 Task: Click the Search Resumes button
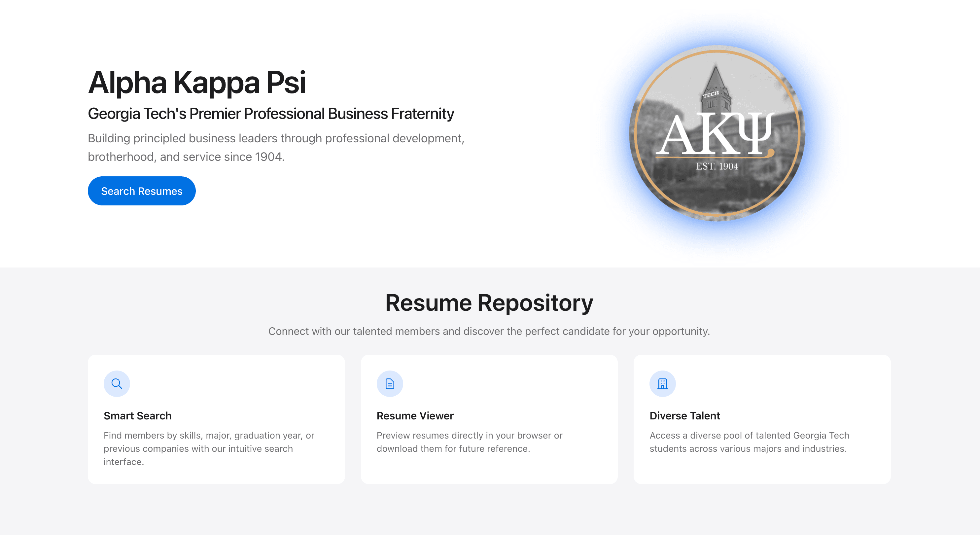coord(142,191)
